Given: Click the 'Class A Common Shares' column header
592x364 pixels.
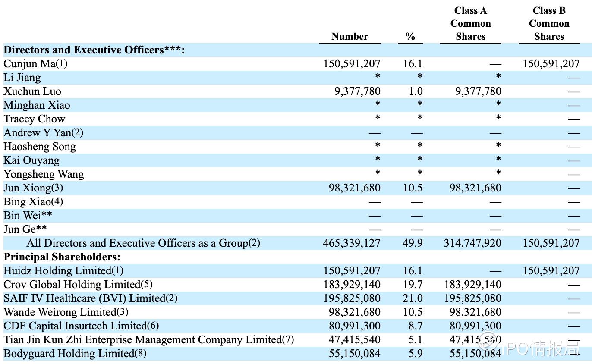Looking at the screenshot, I should (x=471, y=24).
